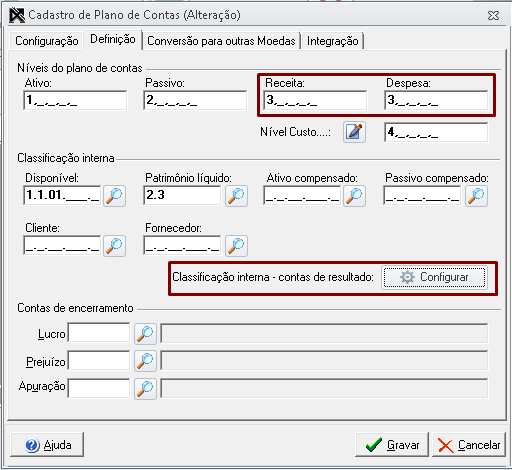Open the Cliente account lookup magnifier

point(114,246)
